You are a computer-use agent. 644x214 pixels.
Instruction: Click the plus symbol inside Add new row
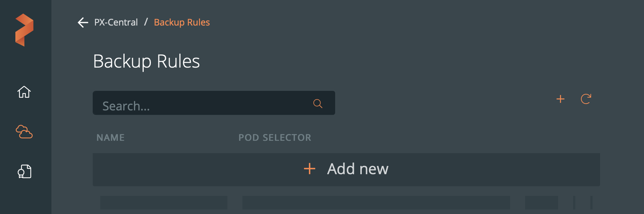pos(310,169)
